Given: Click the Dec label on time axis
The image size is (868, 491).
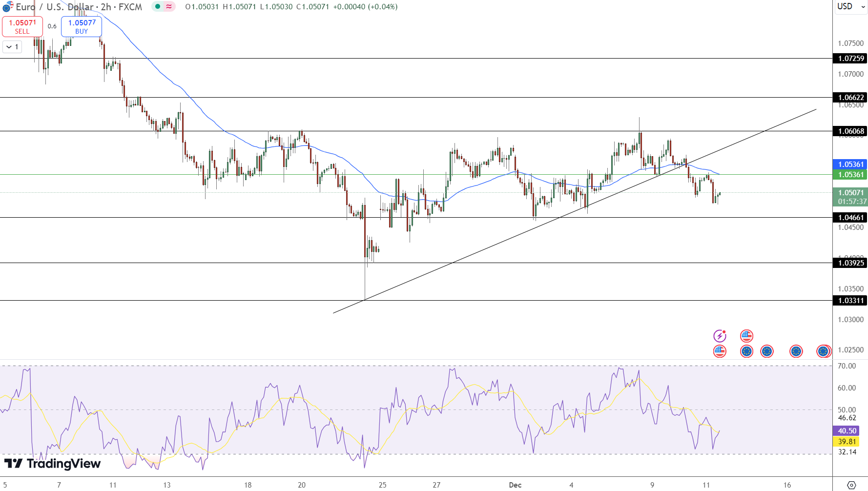Looking at the screenshot, I should pyautogui.click(x=515, y=485).
